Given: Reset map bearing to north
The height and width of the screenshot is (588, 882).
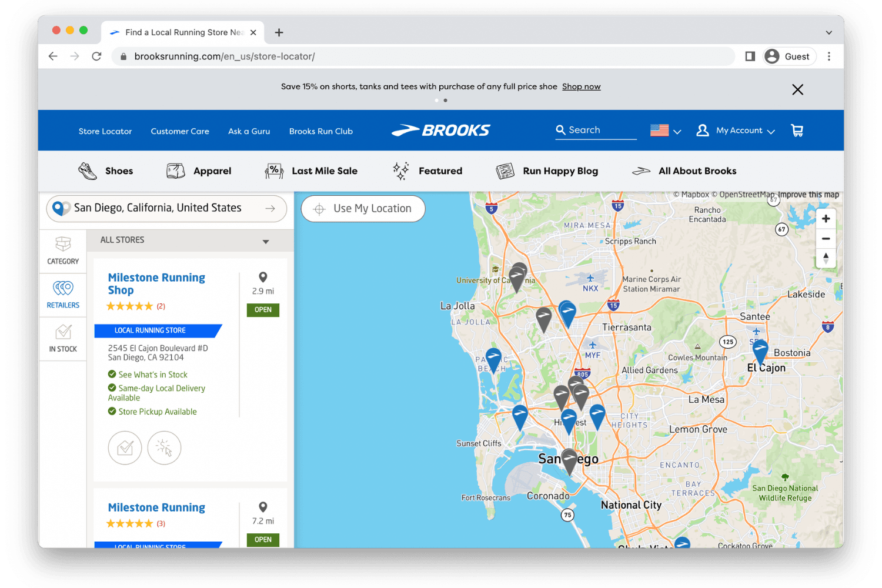Looking at the screenshot, I should (826, 258).
